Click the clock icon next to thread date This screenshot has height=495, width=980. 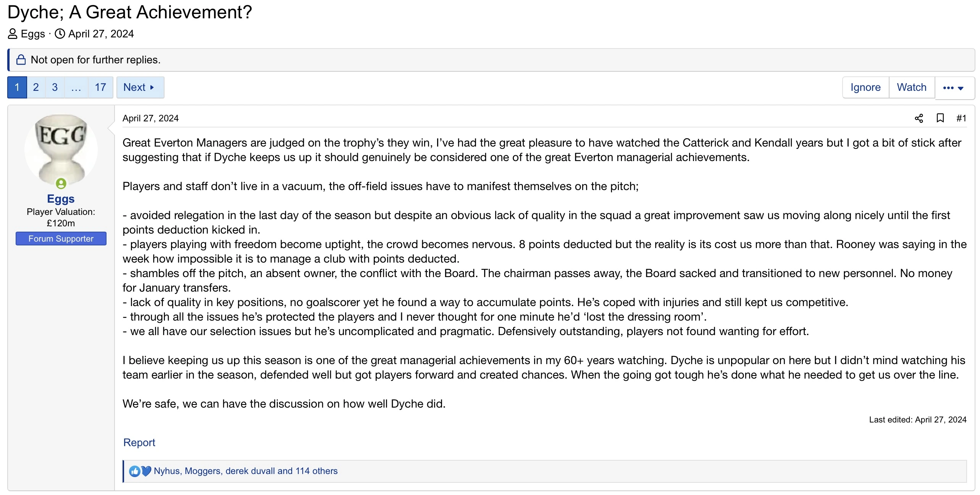pyautogui.click(x=60, y=34)
